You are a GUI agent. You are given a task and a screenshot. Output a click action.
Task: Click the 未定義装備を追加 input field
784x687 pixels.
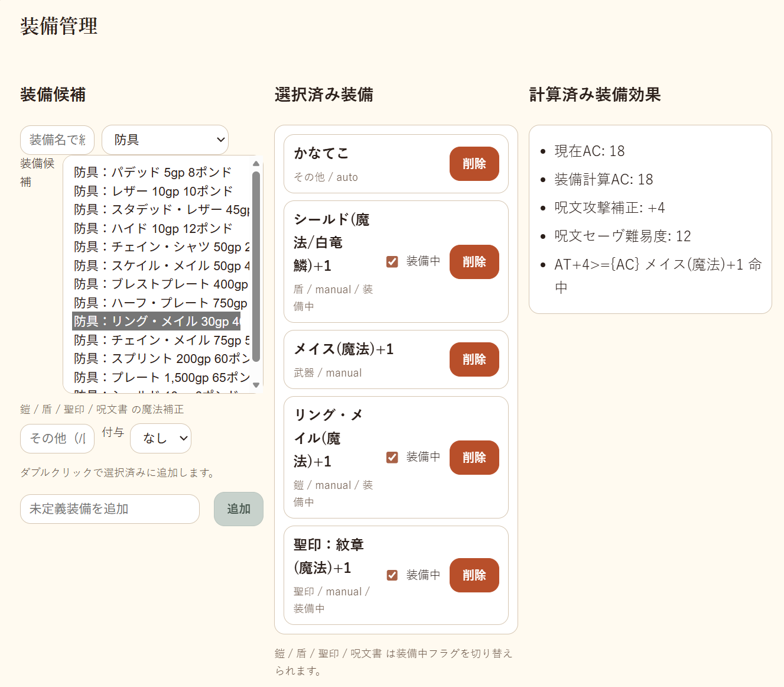coord(110,508)
